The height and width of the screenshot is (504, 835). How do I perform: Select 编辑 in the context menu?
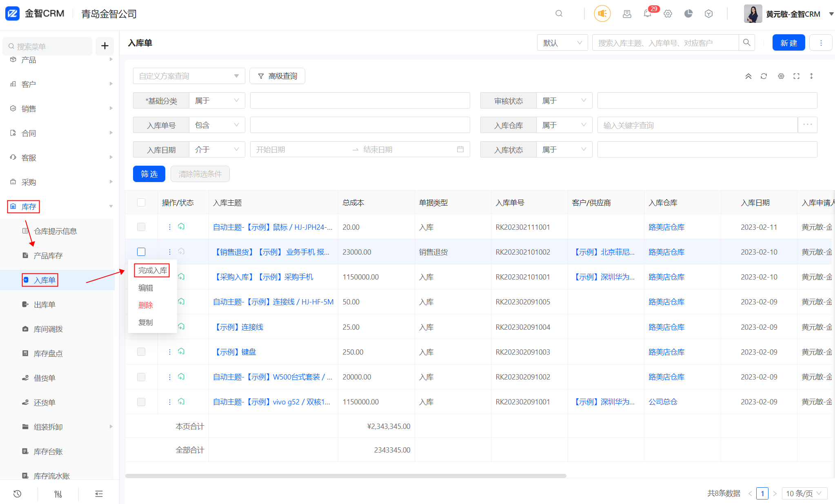[x=146, y=288]
